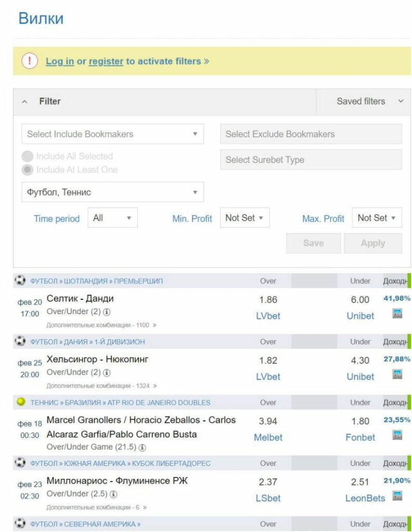The image size is (412, 532).
Task: Click info icon next to Over/Under (2) Селтик
Action: tap(107, 312)
